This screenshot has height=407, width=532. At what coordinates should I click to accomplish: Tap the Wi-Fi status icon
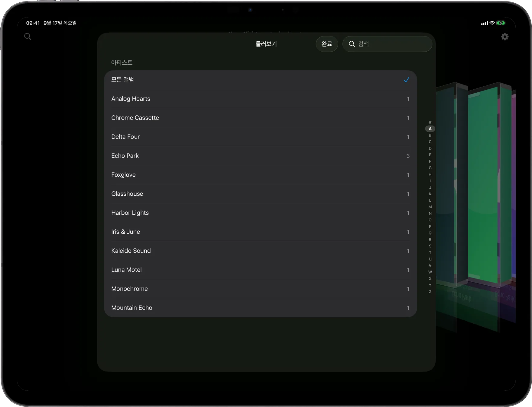(x=492, y=23)
